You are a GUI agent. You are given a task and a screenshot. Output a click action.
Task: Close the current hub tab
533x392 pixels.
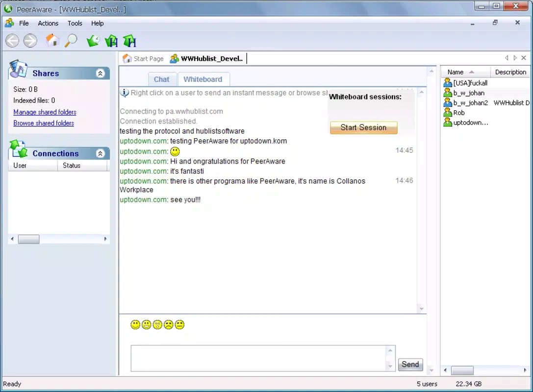(524, 58)
